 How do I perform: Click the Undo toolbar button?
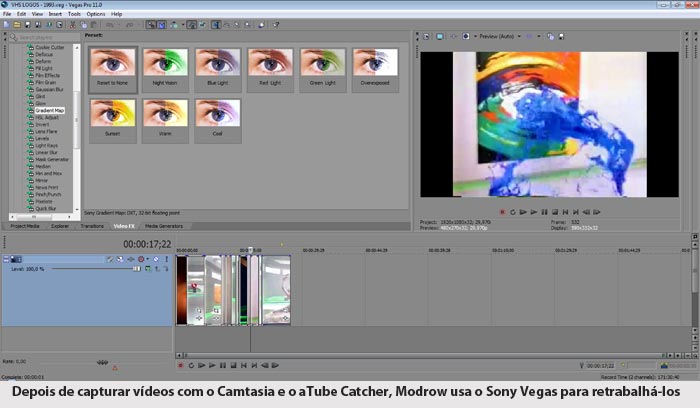point(109,25)
